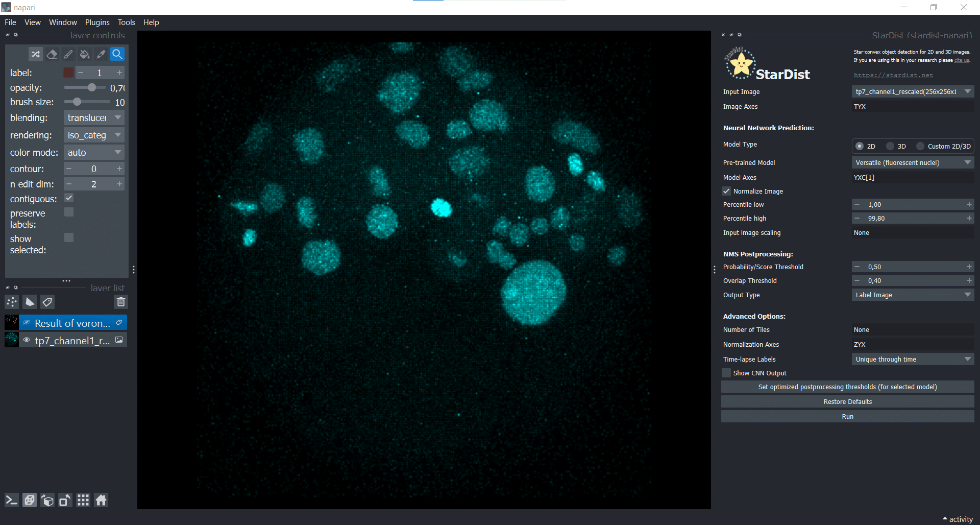
Task: Hide the tp7_channel1 layer
Action: tap(27, 340)
